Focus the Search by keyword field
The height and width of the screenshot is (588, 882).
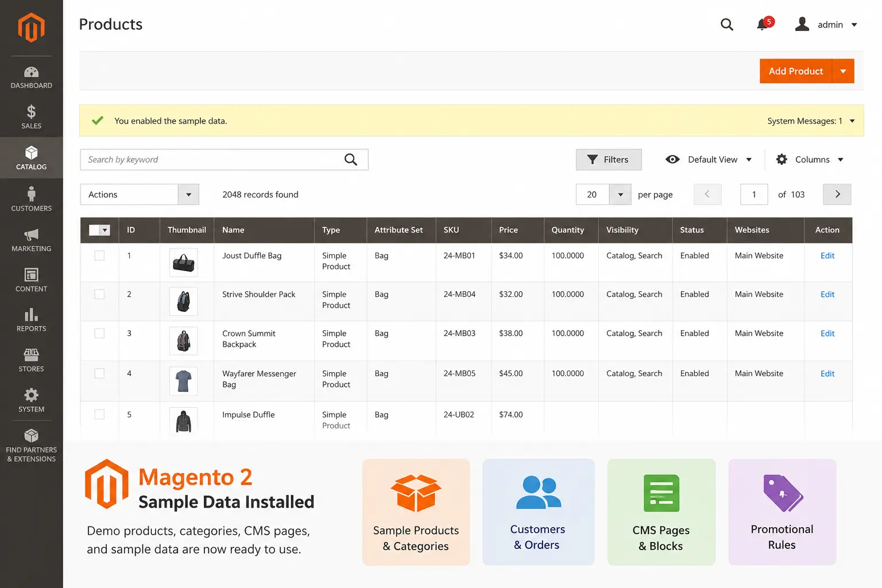tap(224, 160)
